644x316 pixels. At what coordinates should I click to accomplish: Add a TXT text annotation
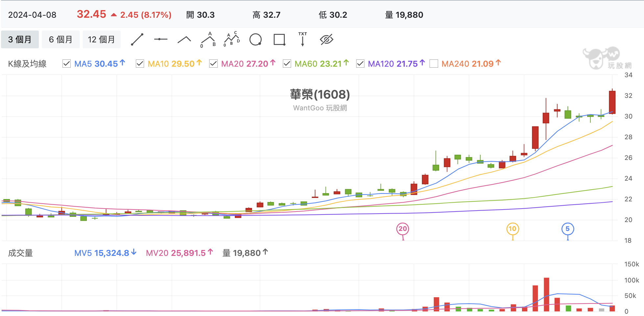point(303,39)
